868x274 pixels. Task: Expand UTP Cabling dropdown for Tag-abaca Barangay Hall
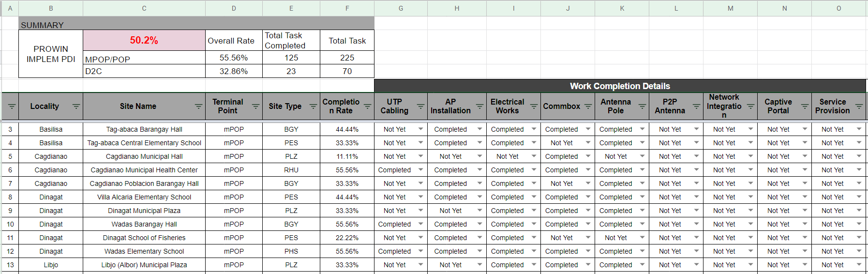pos(420,129)
